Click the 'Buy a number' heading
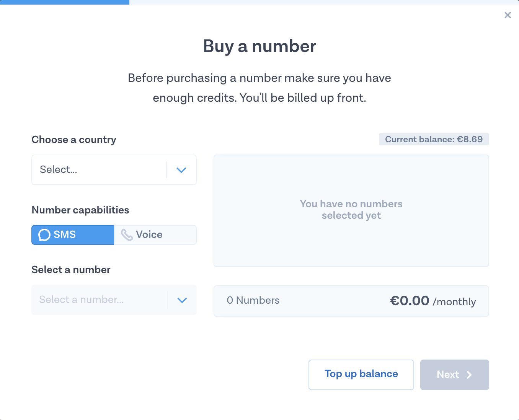This screenshot has width=519, height=420. click(259, 46)
